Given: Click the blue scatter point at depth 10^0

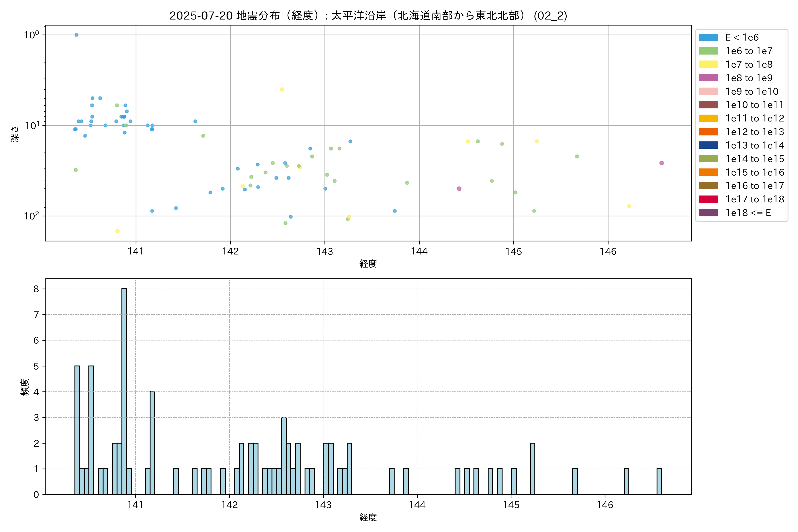Looking at the screenshot, I should tap(76, 35).
